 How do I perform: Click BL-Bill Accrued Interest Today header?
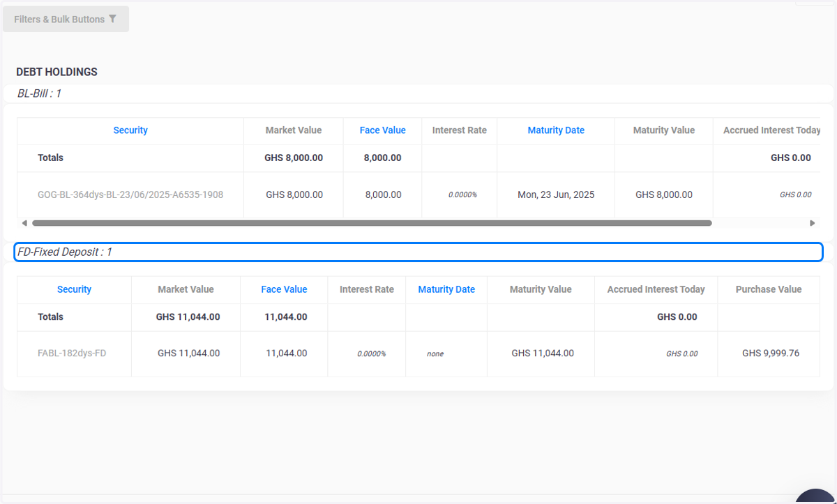772,130
